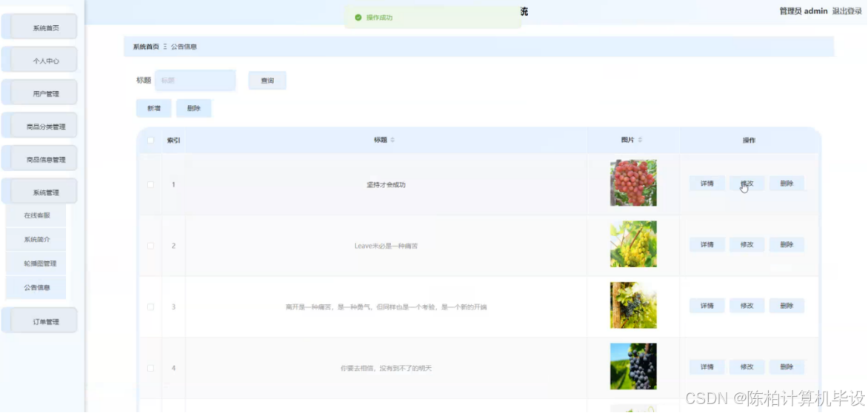
Task: Click the dark grapes thumbnail in row 4
Action: tap(633, 366)
